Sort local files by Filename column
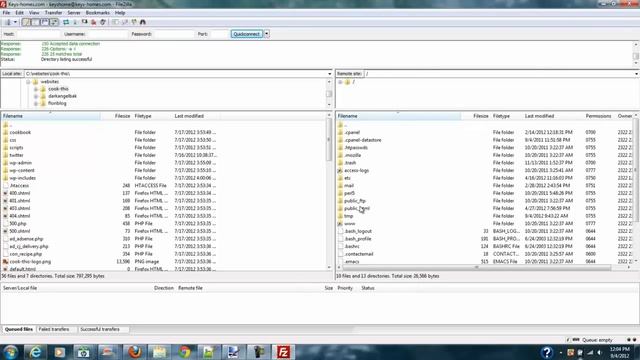Image resolution: width=640 pixels, height=360 pixels. [x=51, y=116]
